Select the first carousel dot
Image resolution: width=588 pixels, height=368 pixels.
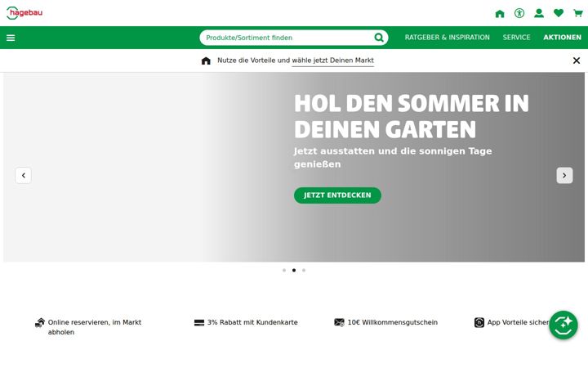point(284,270)
